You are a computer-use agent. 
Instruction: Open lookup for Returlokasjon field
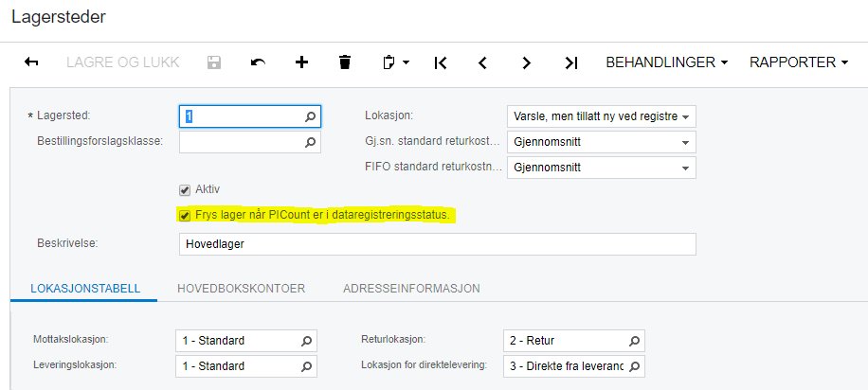634,341
